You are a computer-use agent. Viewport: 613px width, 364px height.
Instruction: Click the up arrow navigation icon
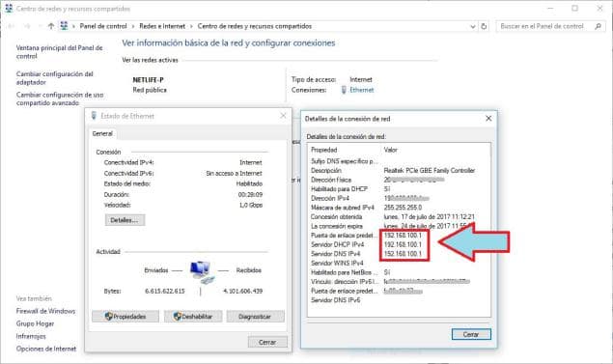tap(51, 26)
